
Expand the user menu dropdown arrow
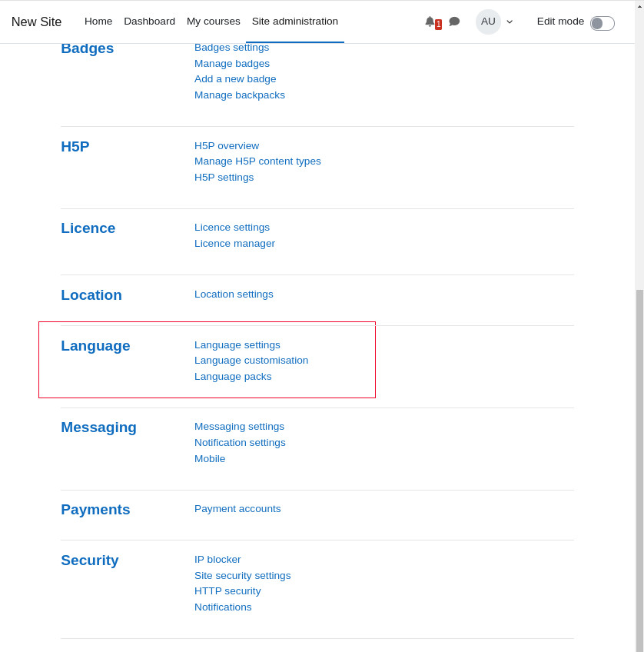(510, 22)
